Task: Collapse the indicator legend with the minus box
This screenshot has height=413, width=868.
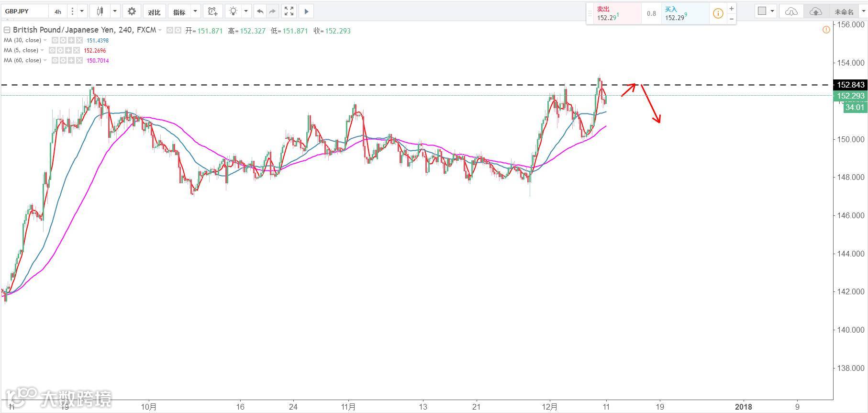Action: click(7, 30)
